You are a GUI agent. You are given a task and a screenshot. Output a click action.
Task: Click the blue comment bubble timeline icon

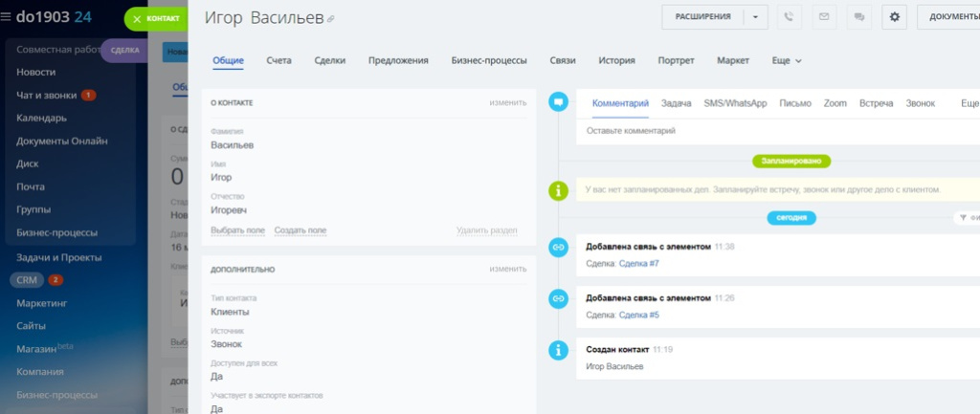pyautogui.click(x=558, y=101)
